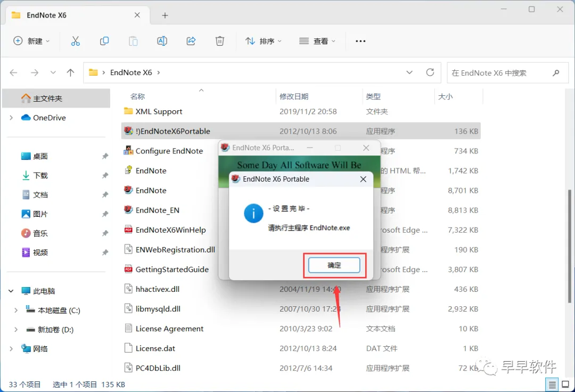Select the Configure EndNote icon

pyautogui.click(x=128, y=150)
